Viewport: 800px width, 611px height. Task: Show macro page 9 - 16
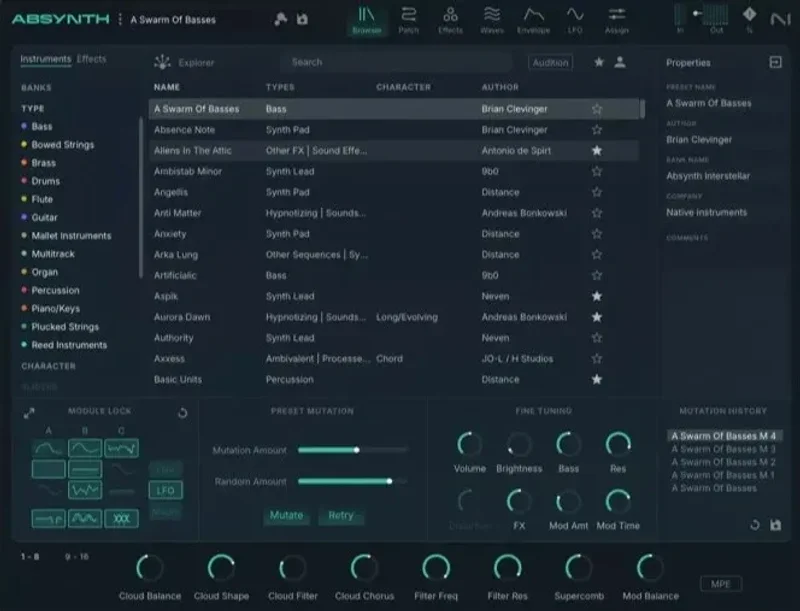(x=77, y=556)
